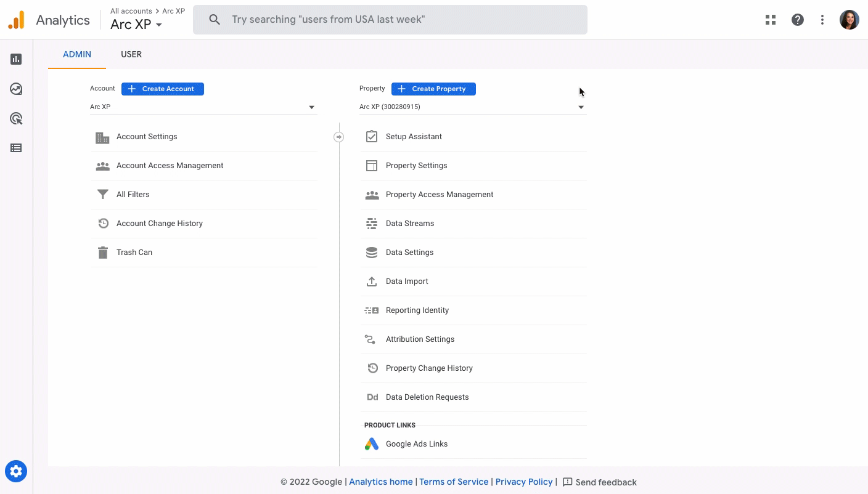868x494 pixels.
Task: Click the Account Access Management people icon
Action: (103, 166)
